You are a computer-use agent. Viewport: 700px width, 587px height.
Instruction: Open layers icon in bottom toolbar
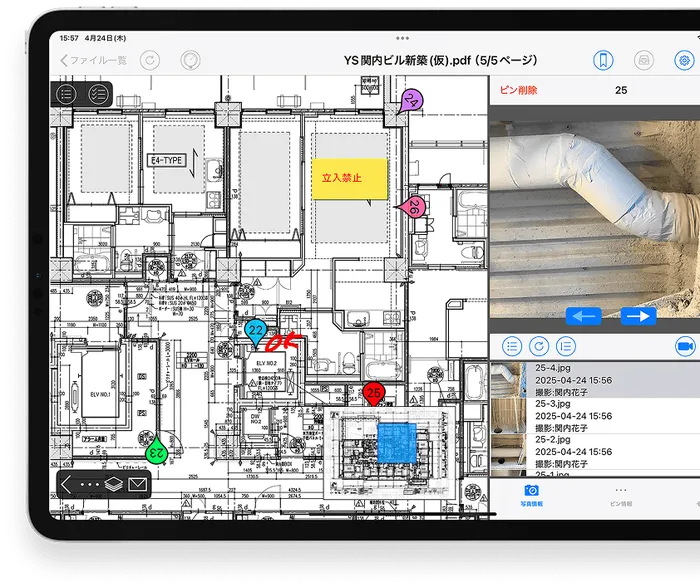(x=114, y=484)
